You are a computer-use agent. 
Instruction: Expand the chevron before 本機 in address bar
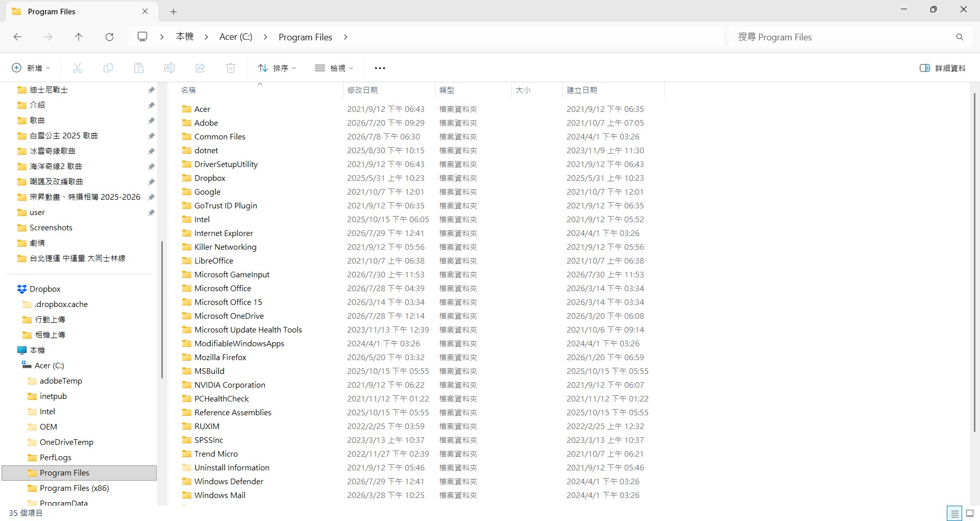tap(162, 37)
